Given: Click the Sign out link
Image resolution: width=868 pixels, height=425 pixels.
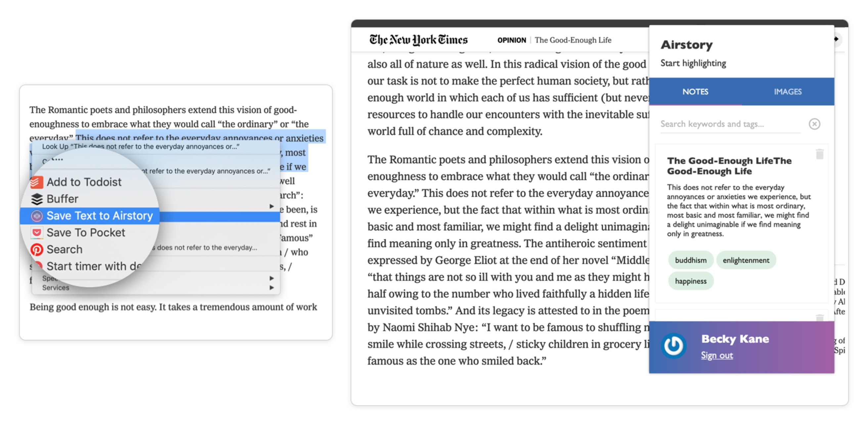Looking at the screenshot, I should coord(717,355).
